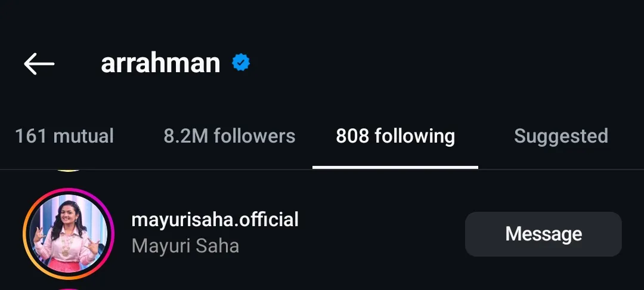Image resolution: width=644 pixels, height=290 pixels.
Task: Click the white underline beneath 808 following
Action: 395,168
